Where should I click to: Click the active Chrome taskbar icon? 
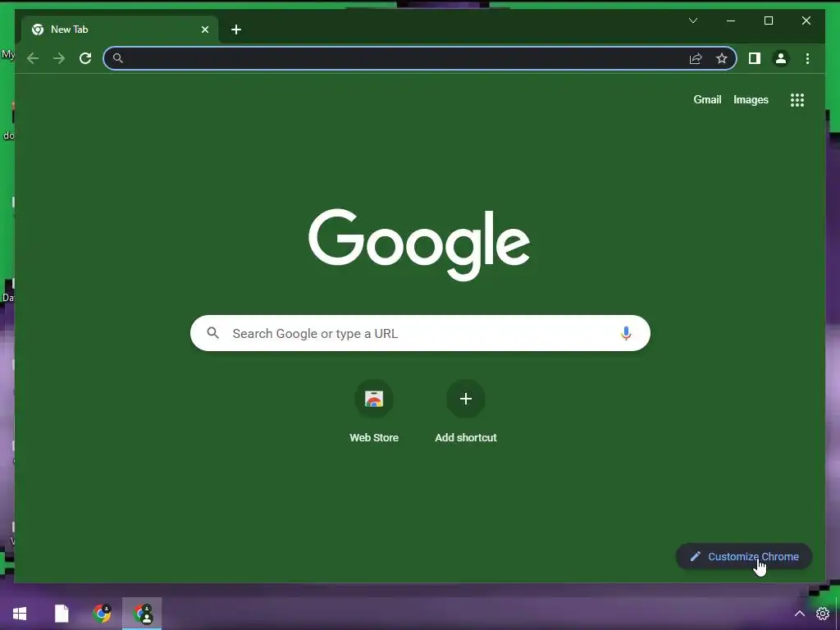(x=142, y=614)
